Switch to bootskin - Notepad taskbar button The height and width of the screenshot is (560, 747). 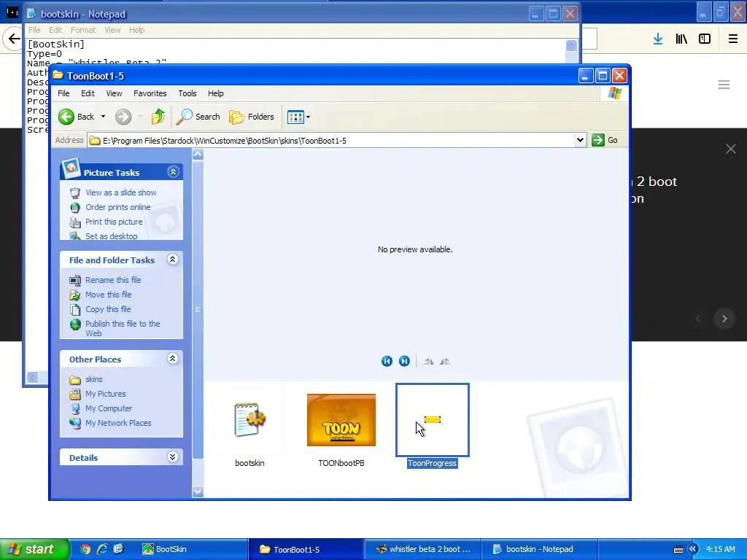pyautogui.click(x=539, y=549)
